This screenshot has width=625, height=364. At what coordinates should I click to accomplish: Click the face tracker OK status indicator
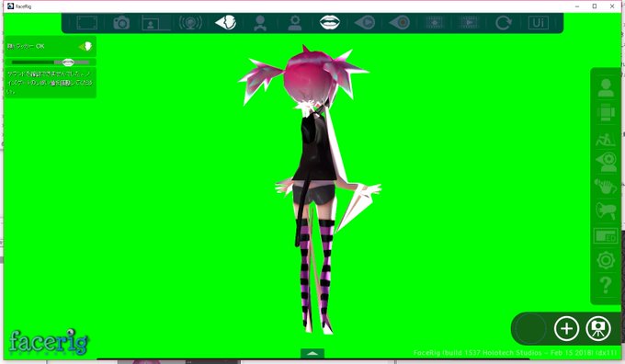[x=51, y=46]
